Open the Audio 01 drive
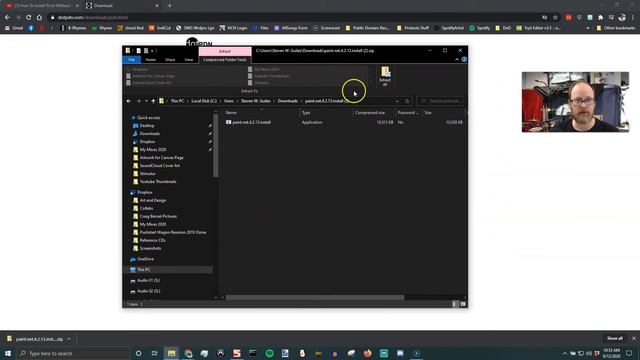This screenshot has width=640, height=360. [148, 280]
